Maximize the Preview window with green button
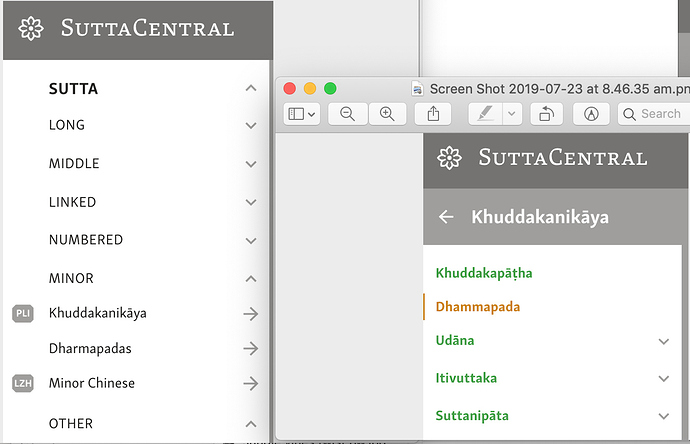The width and height of the screenshot is (690, 444). pos(330,88)
